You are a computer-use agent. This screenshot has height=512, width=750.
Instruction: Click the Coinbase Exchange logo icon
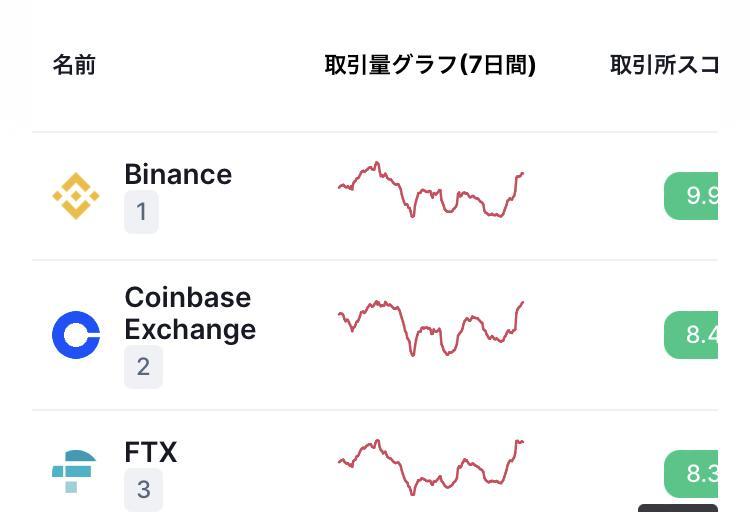(76, 334)
